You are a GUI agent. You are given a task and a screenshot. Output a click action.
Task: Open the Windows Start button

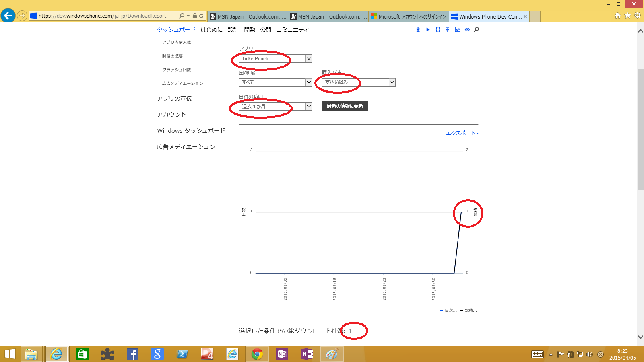click(x=10, y=354)
